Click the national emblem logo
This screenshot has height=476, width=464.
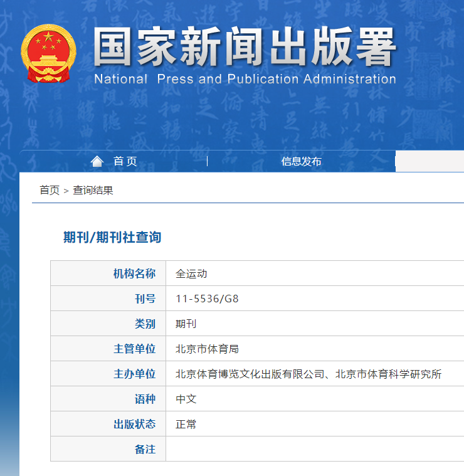point(48,53)
